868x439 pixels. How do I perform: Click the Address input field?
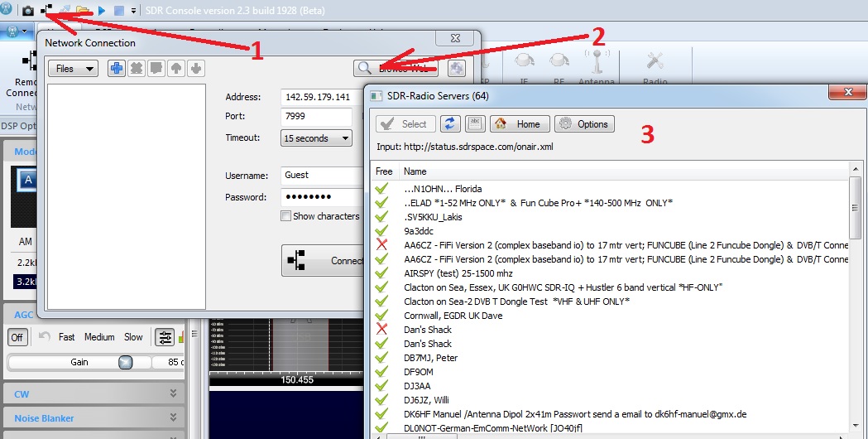point(322,97)
